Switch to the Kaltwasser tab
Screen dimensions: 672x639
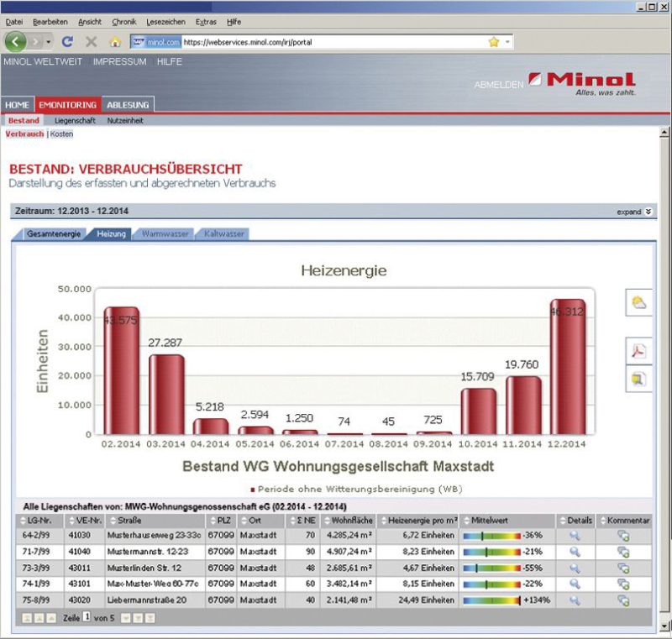pyautogui.click(x=223, y=233)
